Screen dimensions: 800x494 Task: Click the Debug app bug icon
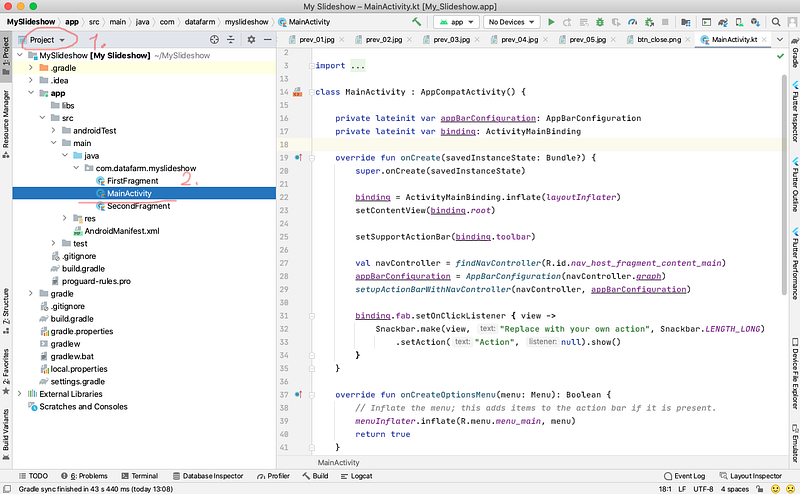[600, 22]
